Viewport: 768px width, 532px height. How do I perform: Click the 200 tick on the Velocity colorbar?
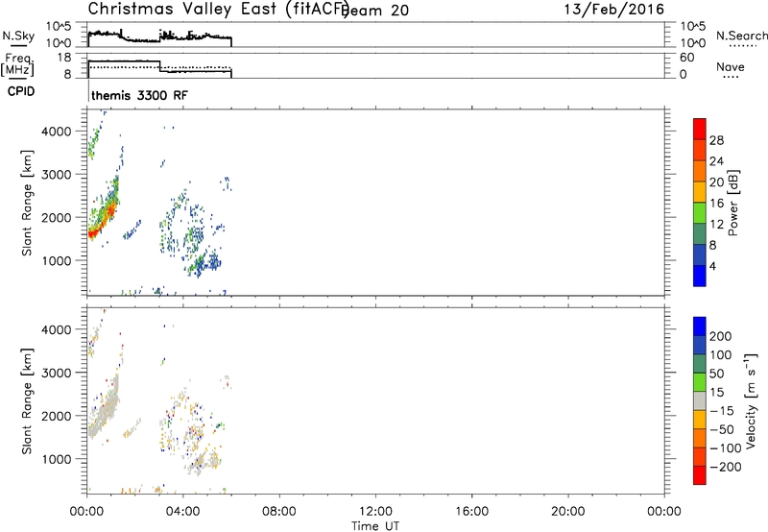pos(721,336)
